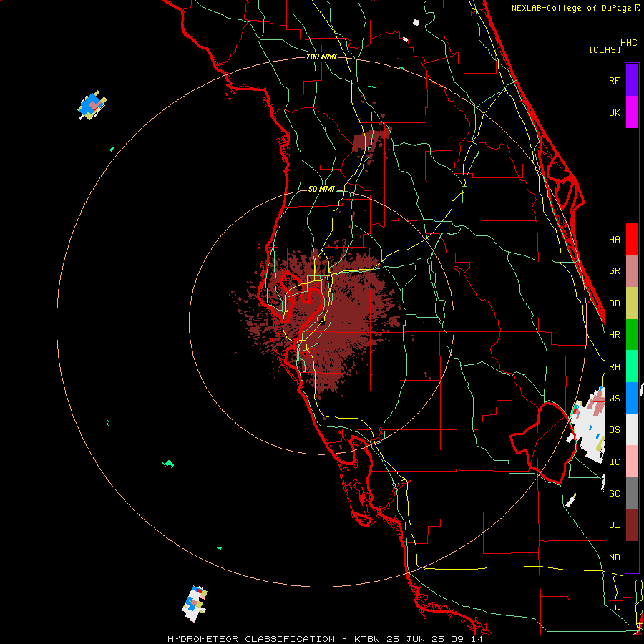Select the dusty pink GR legend swatch

(632, 271)
